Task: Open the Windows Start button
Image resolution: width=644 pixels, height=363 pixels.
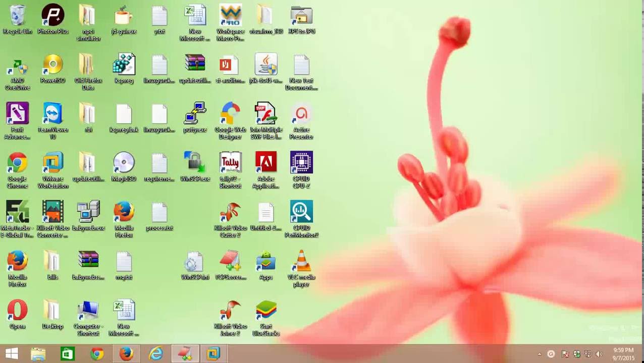Action: (12, 354)
